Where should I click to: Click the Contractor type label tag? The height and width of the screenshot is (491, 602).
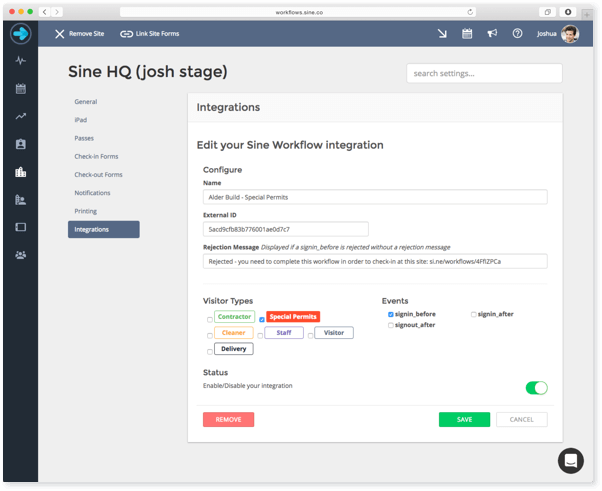(234, 317)
